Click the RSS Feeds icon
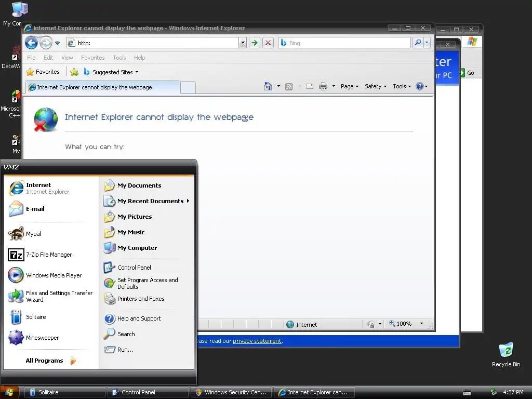This screenshot has height=399, width=532. (289, 87)
